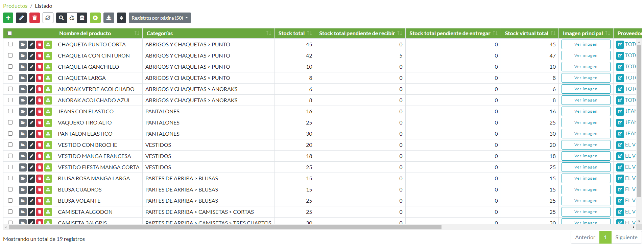Viewport: 644px width, 249px height.
Task: Check the box for CHAQUETA LARGA row
Action: click(10, 78)
